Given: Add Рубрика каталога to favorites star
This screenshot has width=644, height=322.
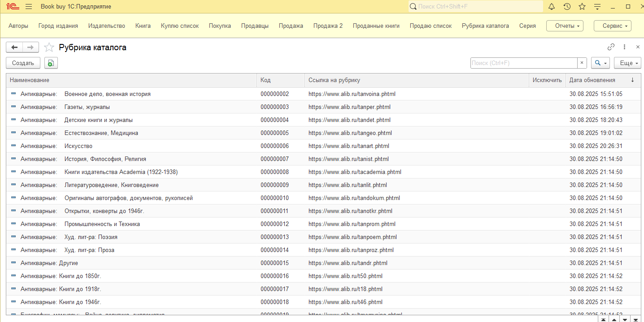Looking at the screenshot, I should coord(49,48).
